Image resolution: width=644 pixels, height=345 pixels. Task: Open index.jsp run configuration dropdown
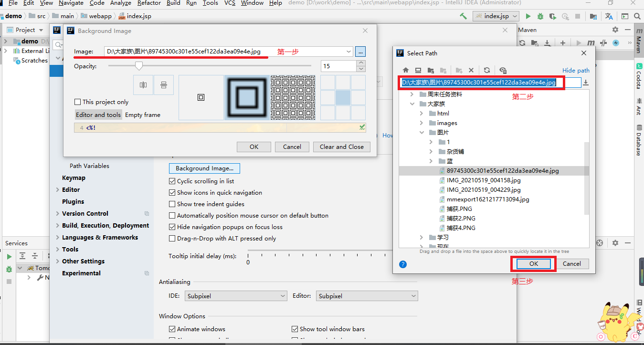tap(496, 16)
